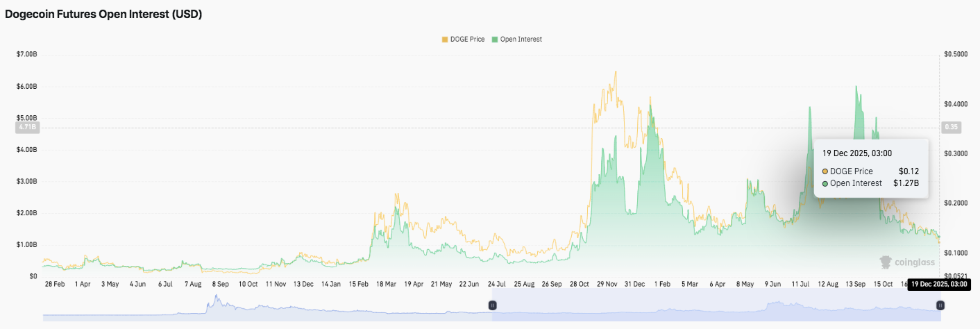Click the yellow DOGE Price dot in tooltip

[825, 171]
